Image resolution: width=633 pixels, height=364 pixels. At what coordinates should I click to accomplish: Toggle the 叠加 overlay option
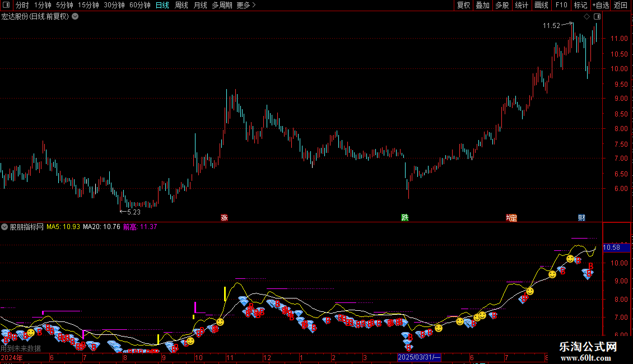coord(482,5)
